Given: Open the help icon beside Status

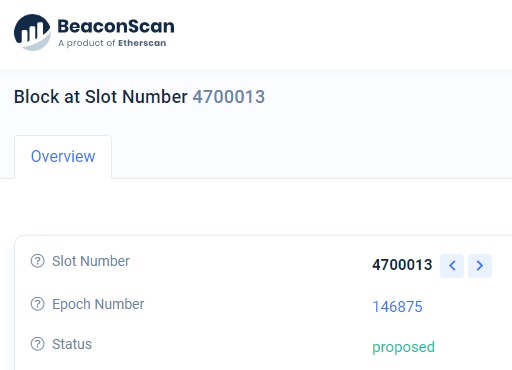Looking at the screenshot, I should [37, 344].
